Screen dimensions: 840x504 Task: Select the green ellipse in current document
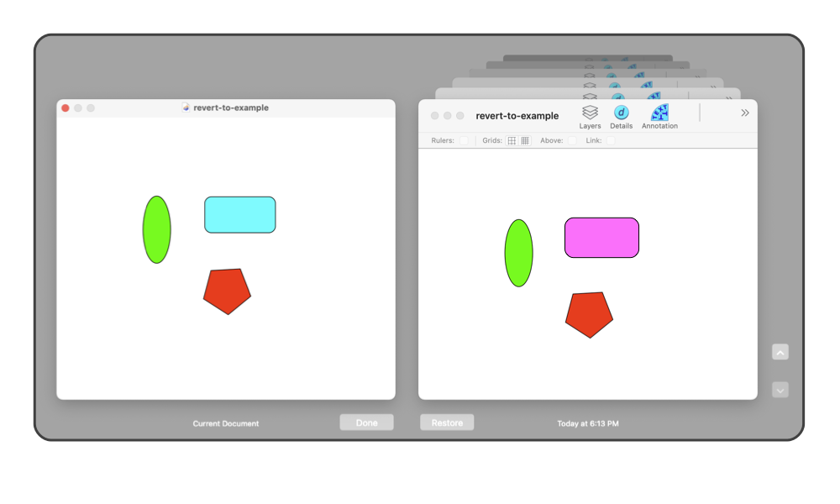pos(157,230)
